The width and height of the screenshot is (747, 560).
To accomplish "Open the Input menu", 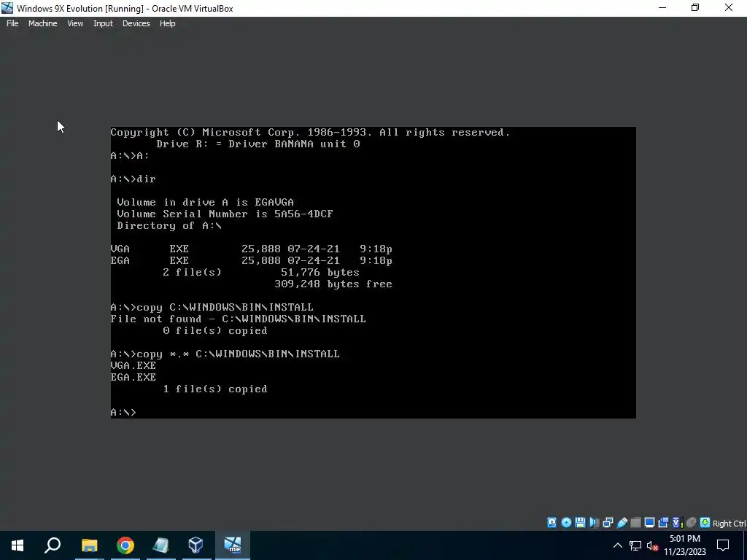I will (x=103, y=23).
